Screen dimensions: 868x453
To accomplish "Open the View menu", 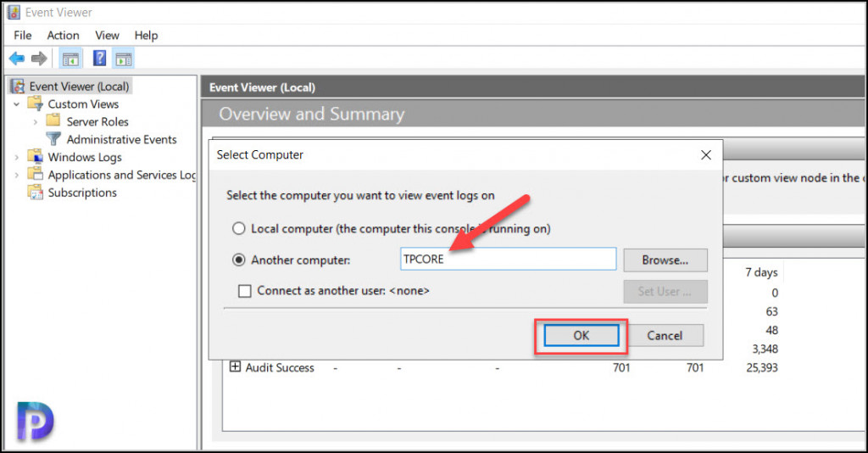I will pyautogui.click(x=107, y=36).
